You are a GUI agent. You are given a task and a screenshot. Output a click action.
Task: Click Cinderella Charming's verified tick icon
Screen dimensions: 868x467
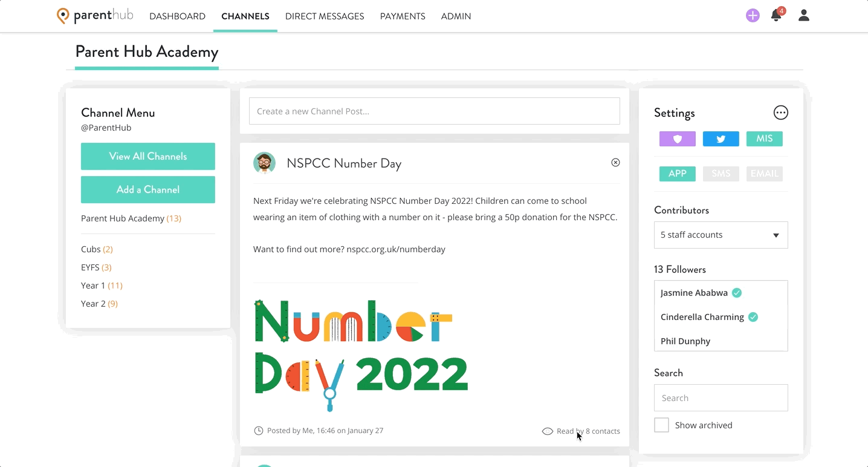[753, 317]
